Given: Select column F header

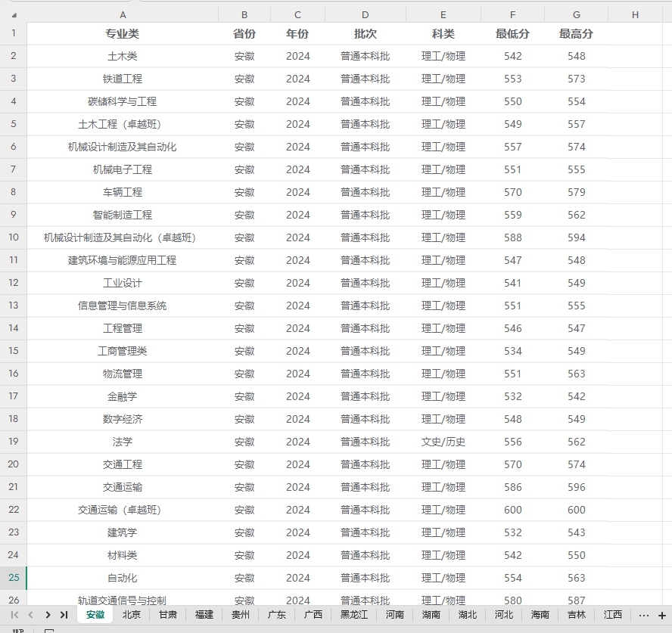Looking at the screenshot, I should pos(512,14).
